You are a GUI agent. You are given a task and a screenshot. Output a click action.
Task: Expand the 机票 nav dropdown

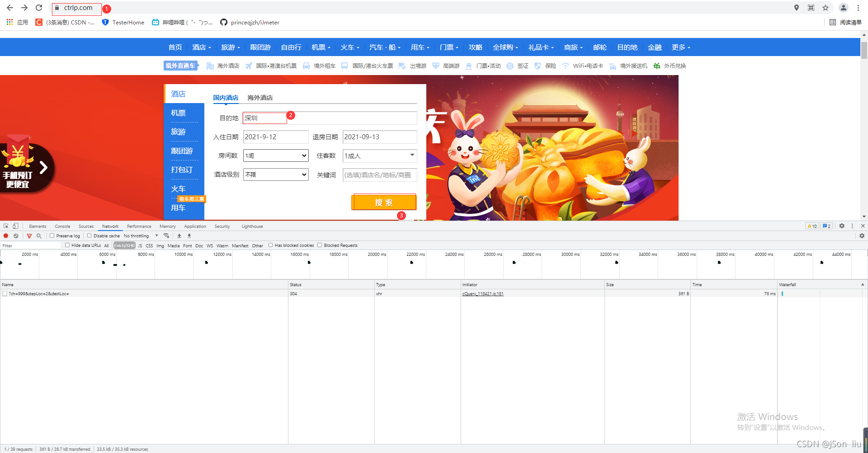[x=321, y=47]
